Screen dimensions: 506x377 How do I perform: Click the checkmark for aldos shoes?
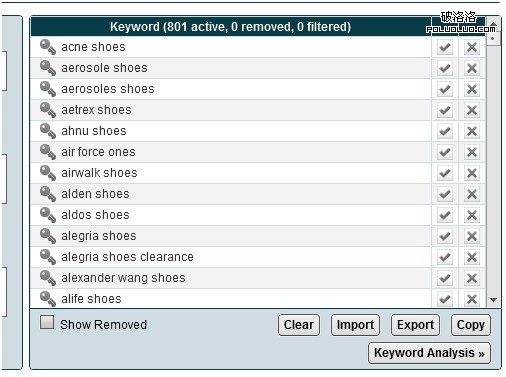click(445, 215)
